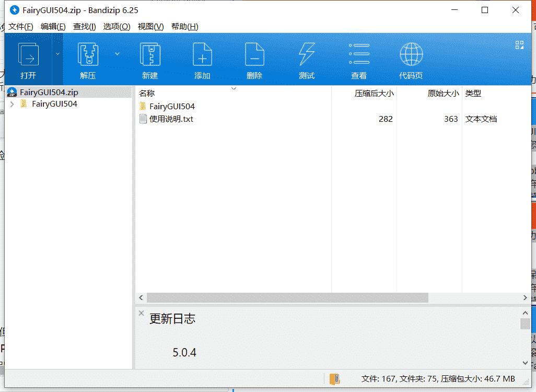
Task: Click the toolbar layout grid icon
Action: pyautogui.click(x=520, y=45)
